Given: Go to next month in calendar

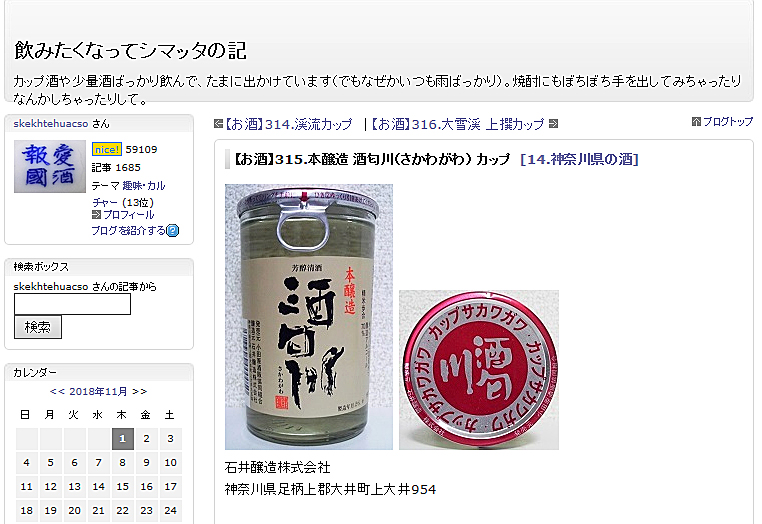Looking at the screenshot, I should click(x=139, y=391).
